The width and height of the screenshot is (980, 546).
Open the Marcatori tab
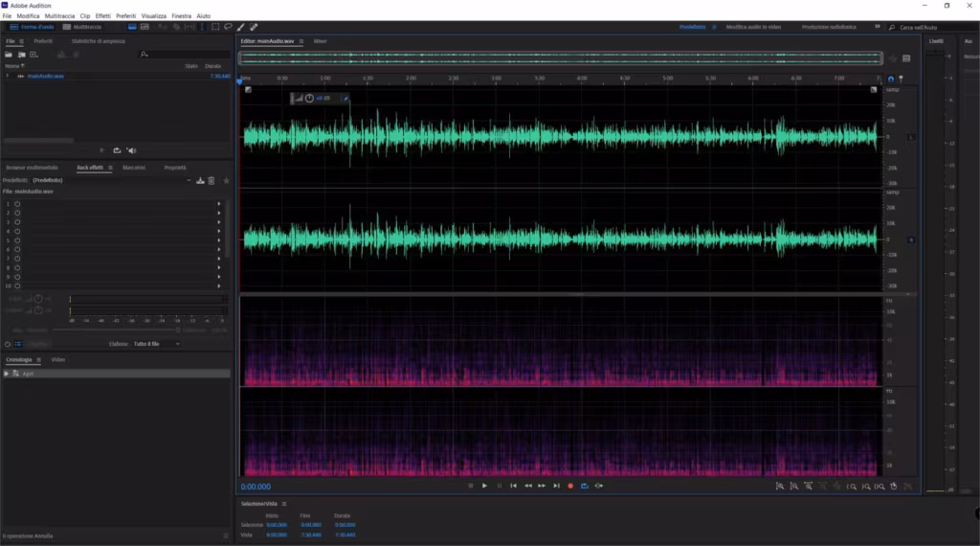134,168
